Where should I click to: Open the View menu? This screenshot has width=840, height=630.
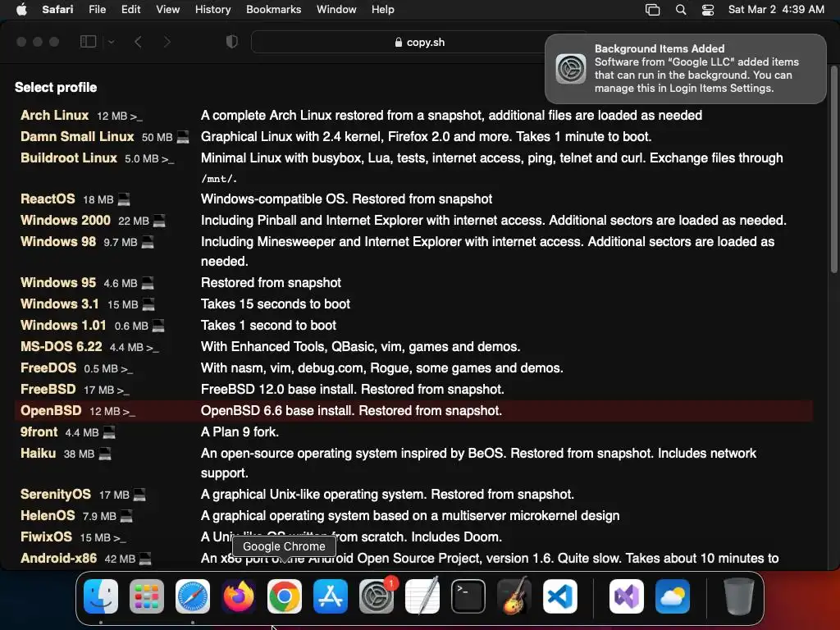tap(167, 9)
